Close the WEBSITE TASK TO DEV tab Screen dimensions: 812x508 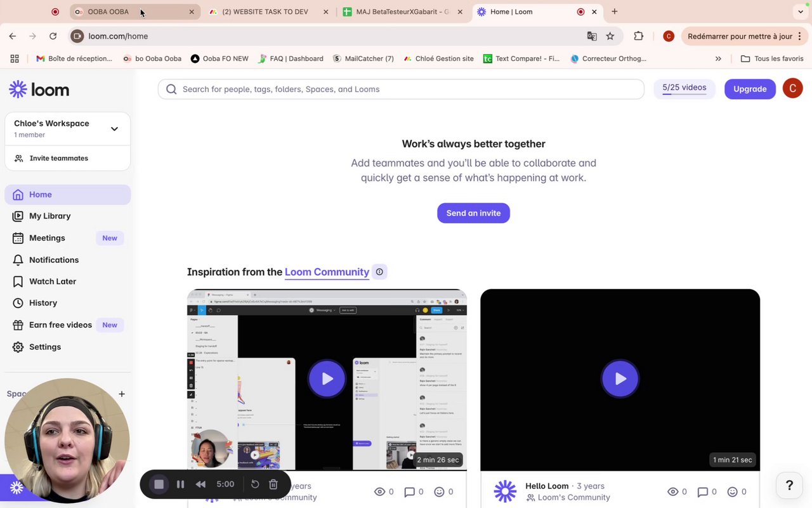(325, 11)
